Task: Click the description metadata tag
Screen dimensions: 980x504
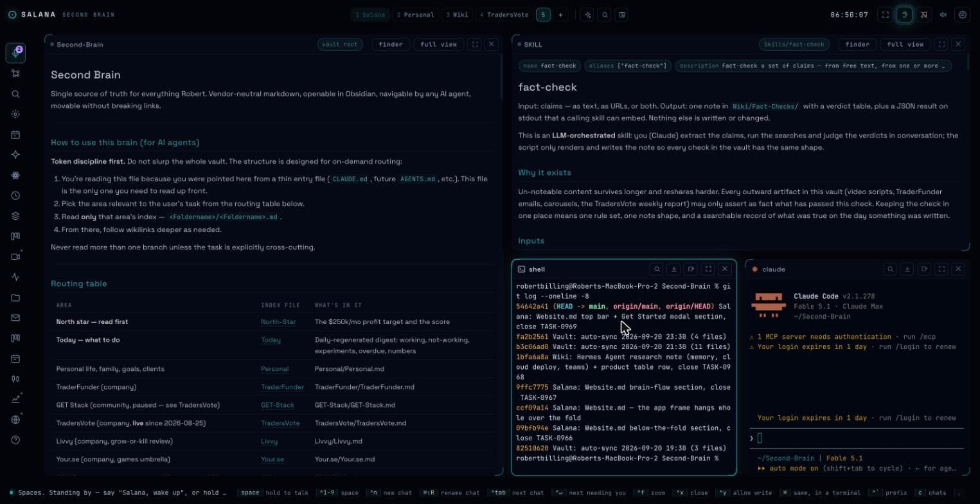Action: click(813, 66)
